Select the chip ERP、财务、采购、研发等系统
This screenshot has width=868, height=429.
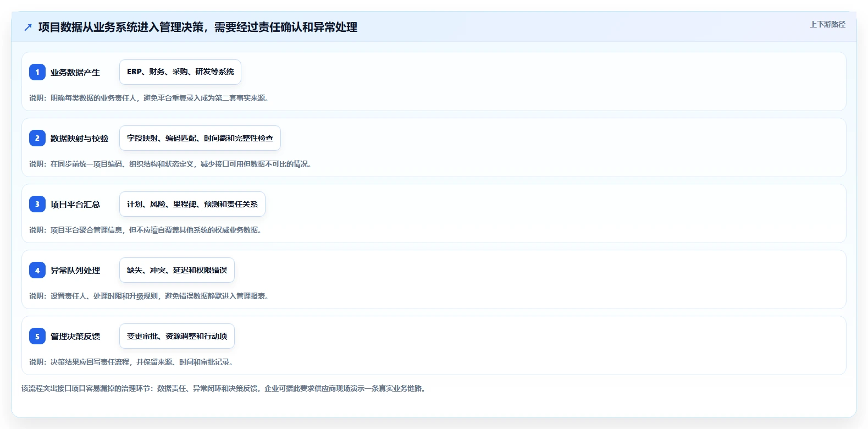(x=180, y=72)
